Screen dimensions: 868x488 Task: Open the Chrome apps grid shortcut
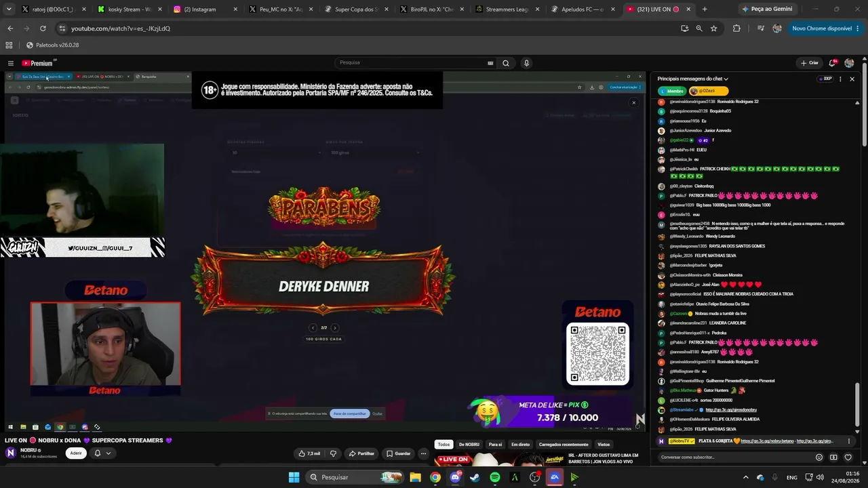point(9,45)
